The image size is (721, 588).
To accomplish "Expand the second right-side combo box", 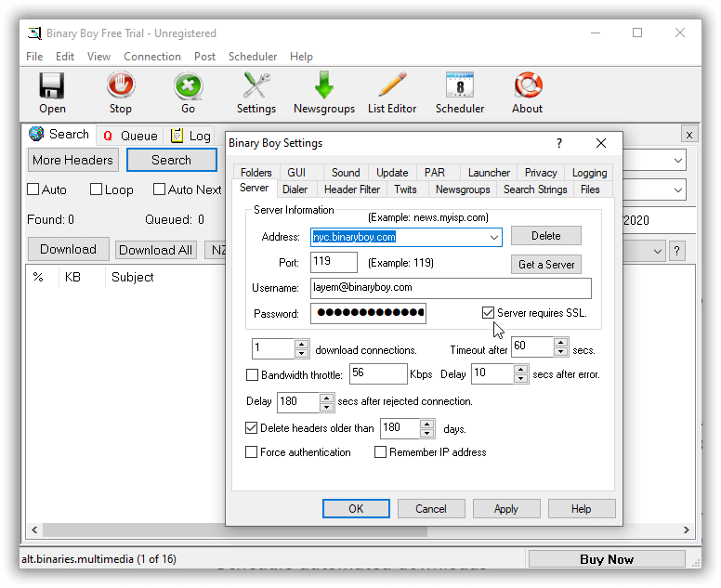I will pos(677,189).
